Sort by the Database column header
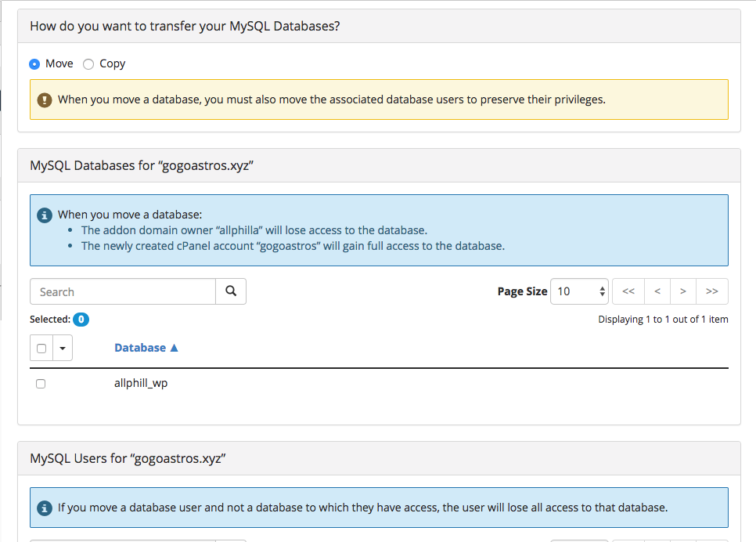This screenshot has height=542, width=756. click(146, 348)
